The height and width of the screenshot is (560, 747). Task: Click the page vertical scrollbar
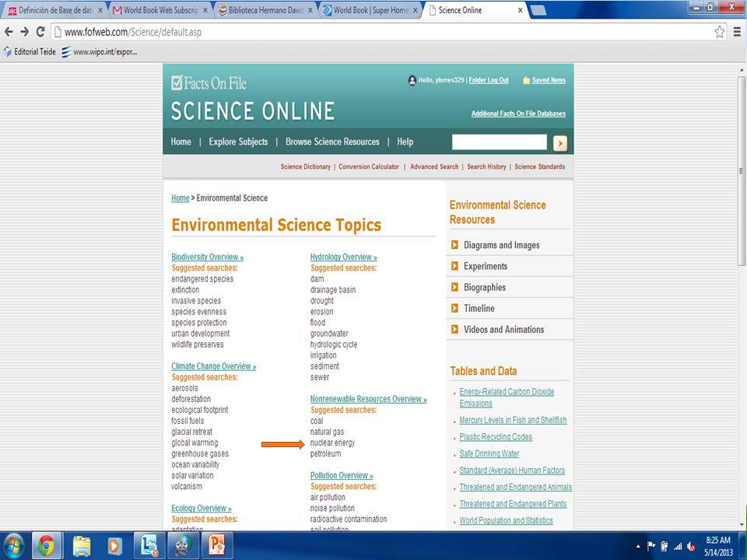point(741,171)
